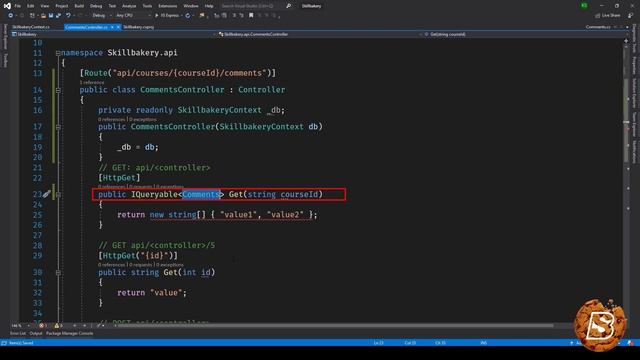This screenshot has height=360, width=640.
Task: Open the Tools menu
Action: 147,6
